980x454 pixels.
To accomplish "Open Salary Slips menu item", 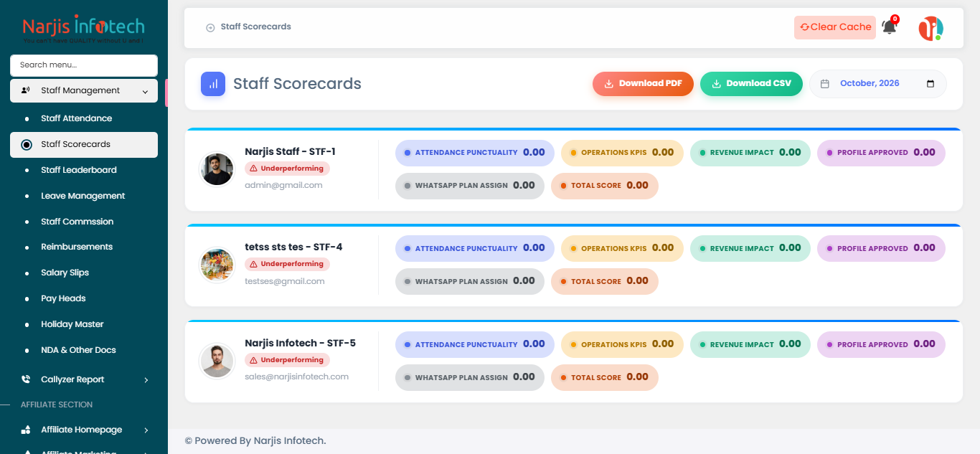I will [x=65, y=273].
